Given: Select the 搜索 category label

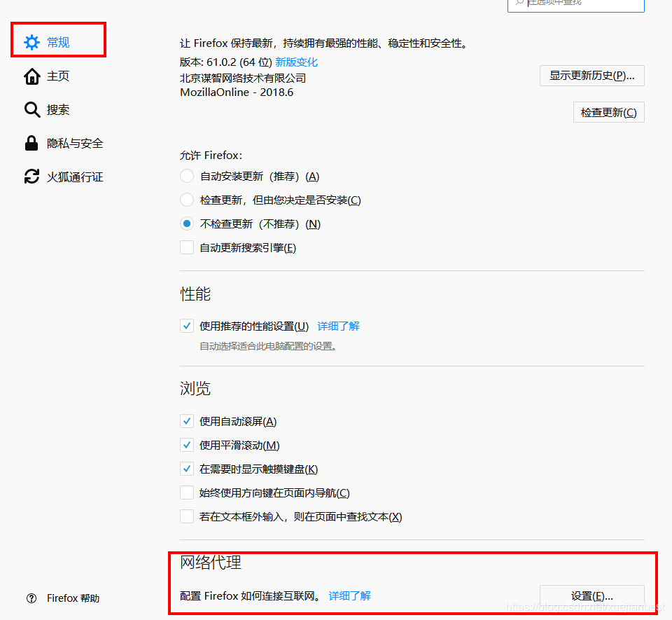Looking at the screenshot, I should click(58, 110).
